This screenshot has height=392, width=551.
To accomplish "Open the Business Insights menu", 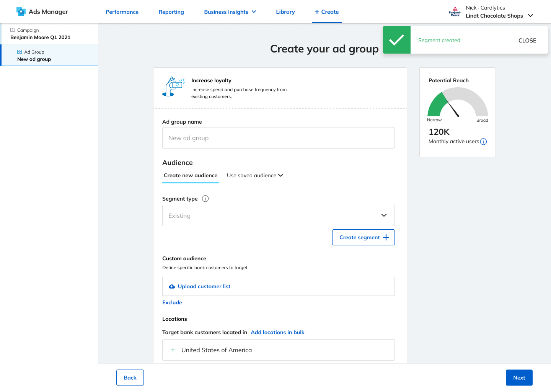I will pos(230,12).
